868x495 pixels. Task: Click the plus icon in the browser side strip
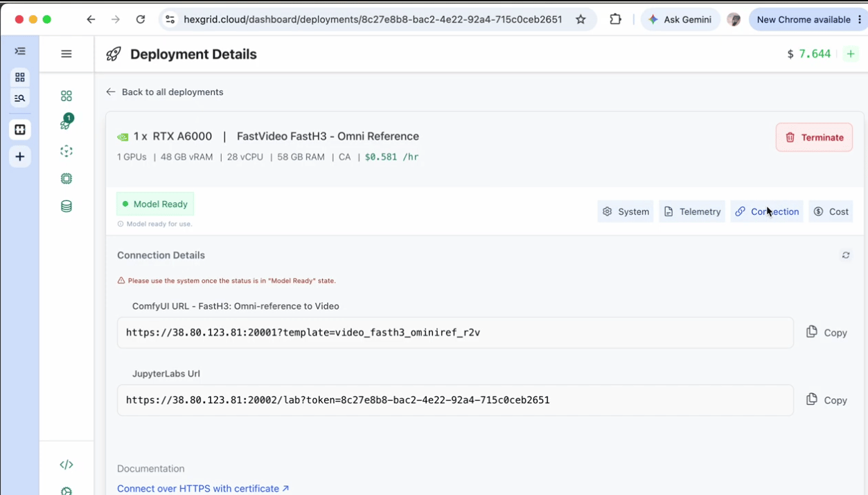(20, 157)
